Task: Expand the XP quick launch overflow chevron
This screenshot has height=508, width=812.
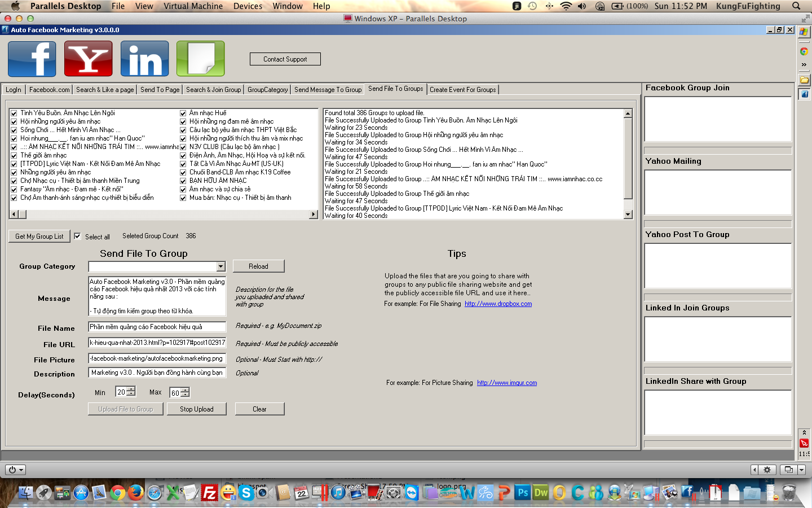Action: (x=804, y=65)
